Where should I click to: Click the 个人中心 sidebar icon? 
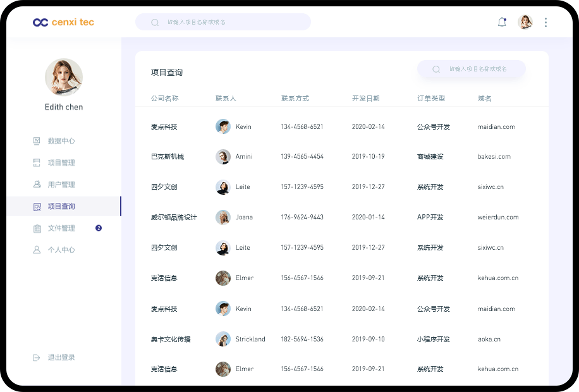37,250
